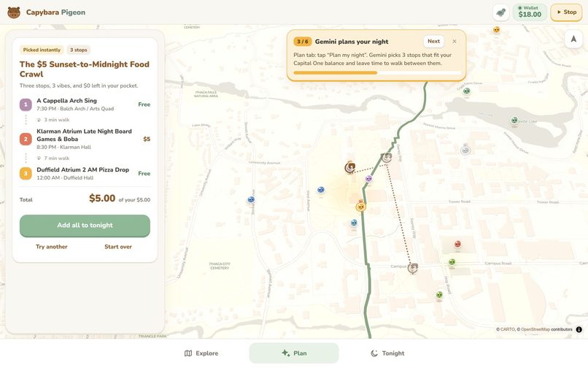The height and width of the screenshot is (368, 588).
Task: Click Start over link
Action: [x=118, y=247]
